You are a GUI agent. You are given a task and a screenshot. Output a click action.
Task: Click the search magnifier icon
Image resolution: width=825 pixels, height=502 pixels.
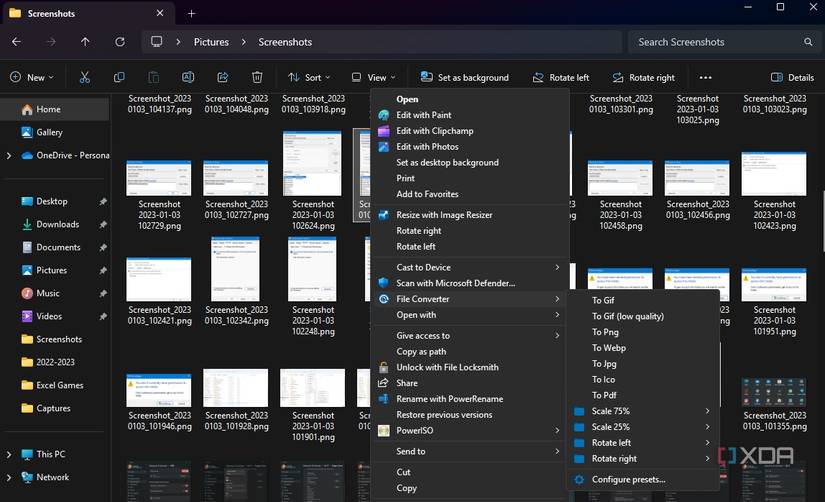click(808, 42)
